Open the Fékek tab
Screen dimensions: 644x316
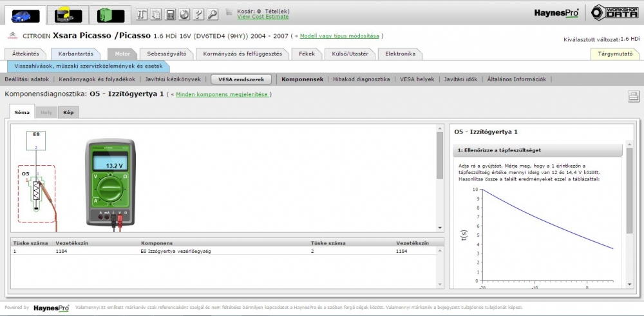click(307, 54)
